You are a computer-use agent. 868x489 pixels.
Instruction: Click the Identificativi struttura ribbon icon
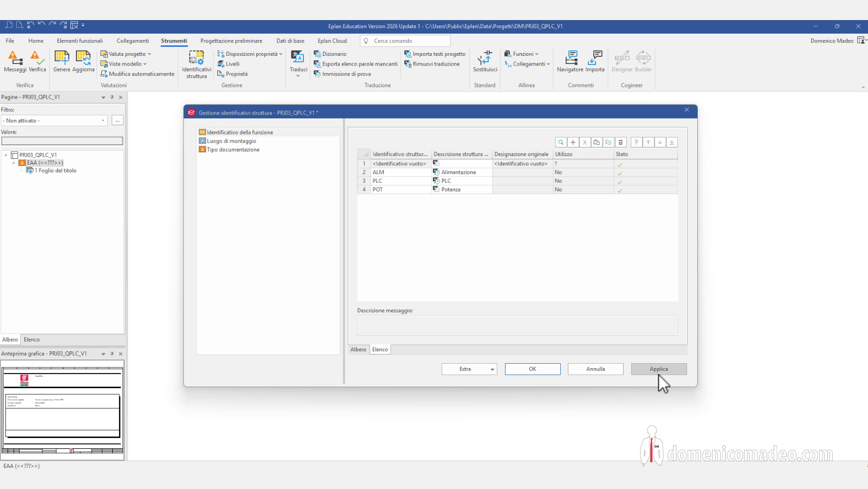pos(197,64)
